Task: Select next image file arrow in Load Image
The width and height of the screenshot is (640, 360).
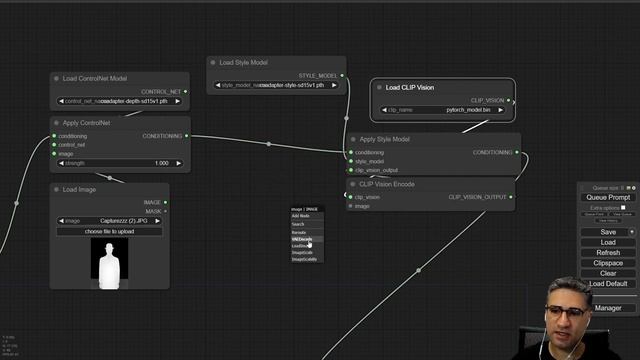Action: pos(157,221)
